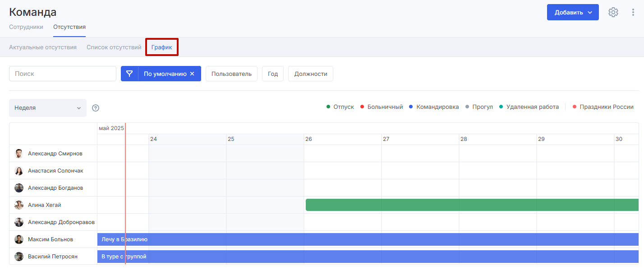Click the Год filter button

tap(272, 74)
